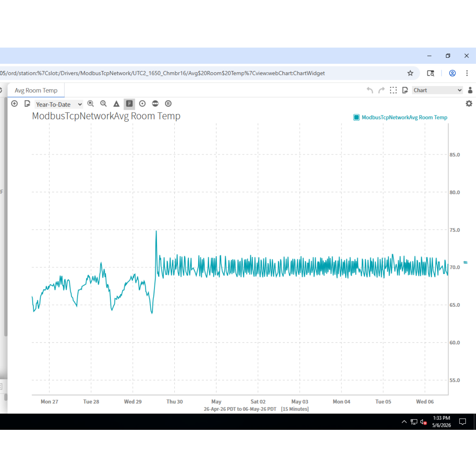Click the time zoom clock magnifier icon
Image resolution: width=476 pixels, height=476 pixels.
(x=104, y=104)
